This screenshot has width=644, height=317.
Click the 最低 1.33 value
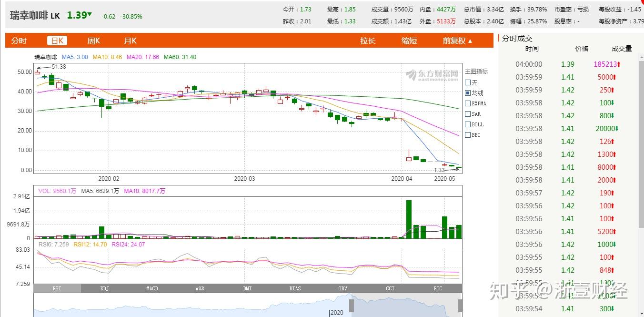[x=350, y=21]
